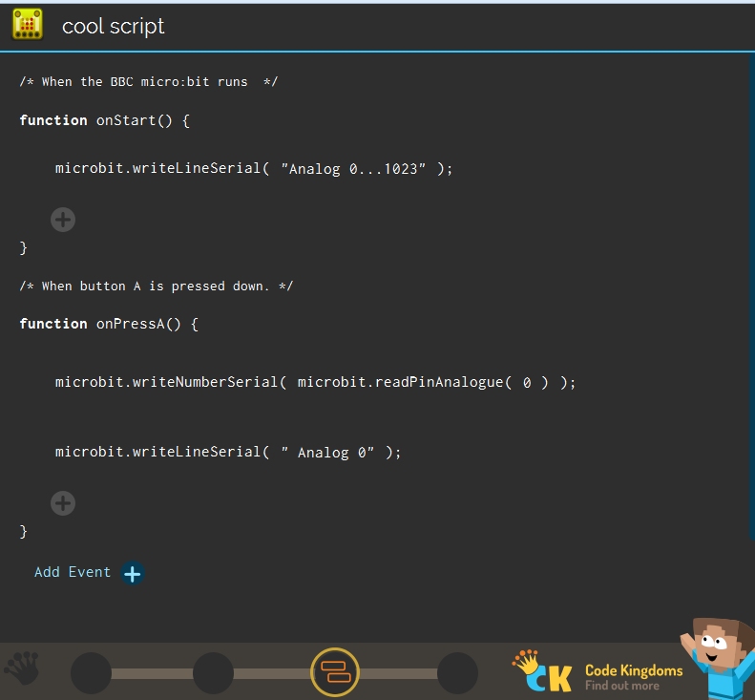Click the micro:bit logo icon

click(x=28, y=25)
